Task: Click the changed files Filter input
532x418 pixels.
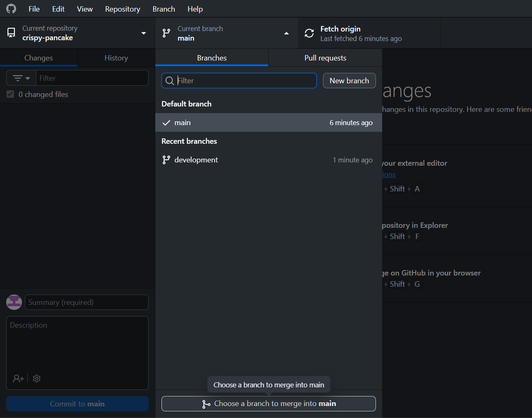Action: point(92,78)
